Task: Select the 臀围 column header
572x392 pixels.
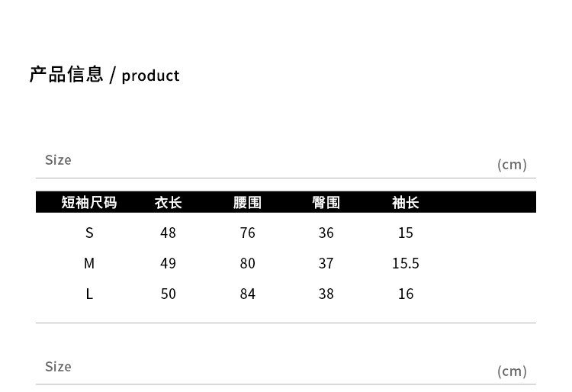Action: tap(326, 202)
